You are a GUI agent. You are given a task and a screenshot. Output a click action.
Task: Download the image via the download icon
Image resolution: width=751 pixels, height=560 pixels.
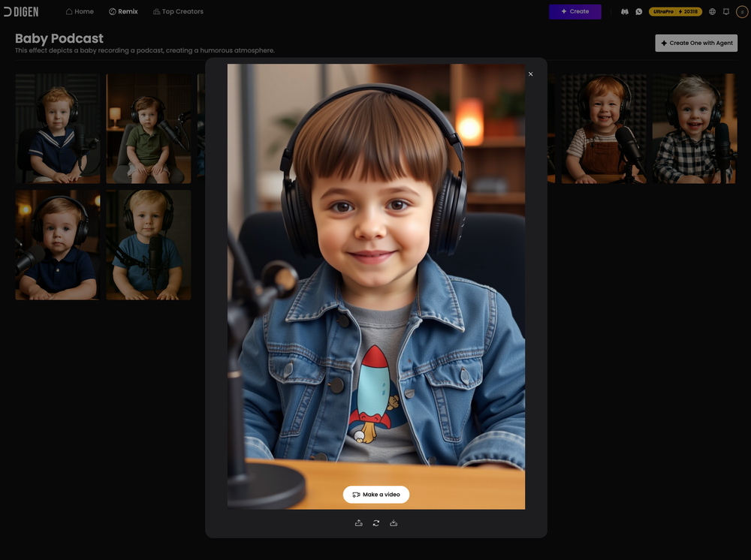pos(394,522)
